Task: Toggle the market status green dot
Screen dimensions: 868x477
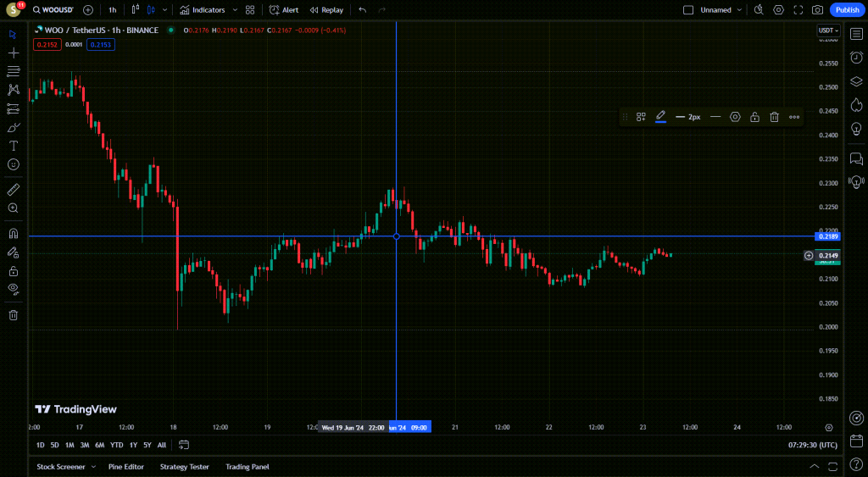Action: [171, 31]
